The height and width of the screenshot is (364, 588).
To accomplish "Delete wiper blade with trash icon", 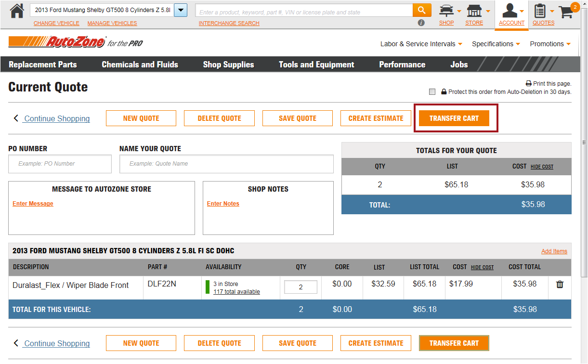I will [560, 285].
